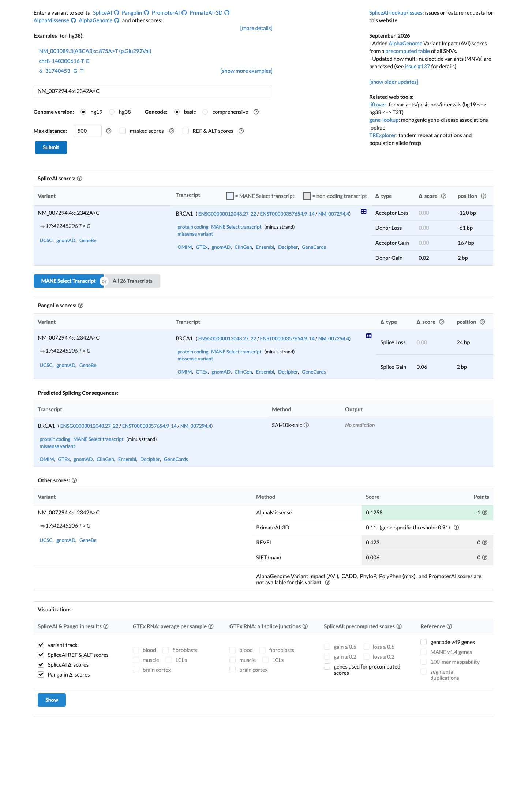Click the Show visualizations button
The width and height of the screenshot is (532, 805).
tap(52, 700)
